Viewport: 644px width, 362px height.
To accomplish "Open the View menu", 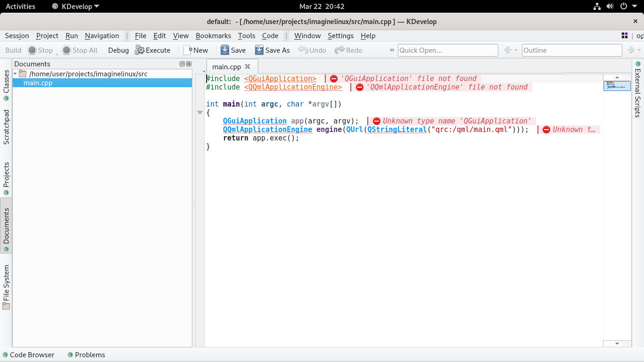I will tap(181, 36).
